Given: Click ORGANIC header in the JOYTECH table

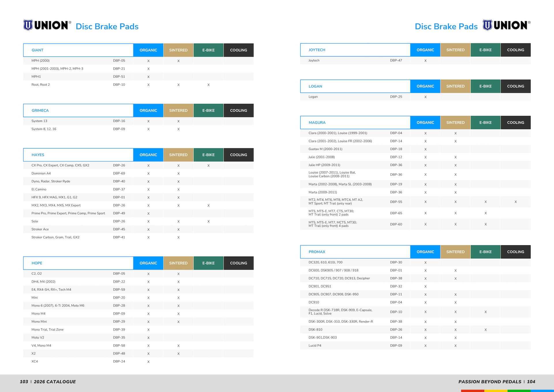Looking at the screenshot, I should [x=425, y=50].
